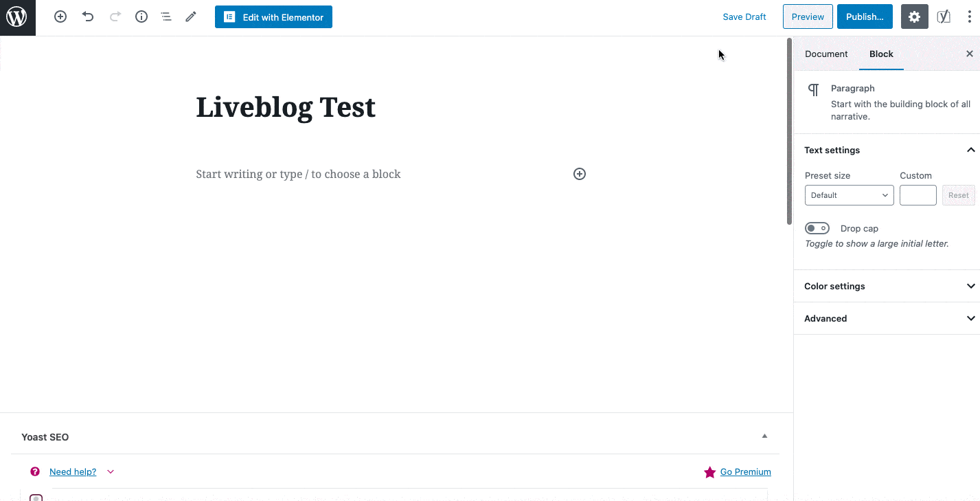Image resolution: width=980 pixels, height=501 pixels.
Task: Click the Custom font size input field
Action: click(x=918, y=195)
